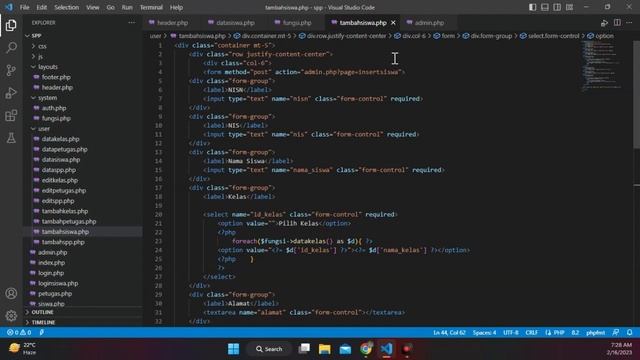This screenshot has height=360, width=640.
Task: Open Mail app from taskbar
Action: [345, 349]
